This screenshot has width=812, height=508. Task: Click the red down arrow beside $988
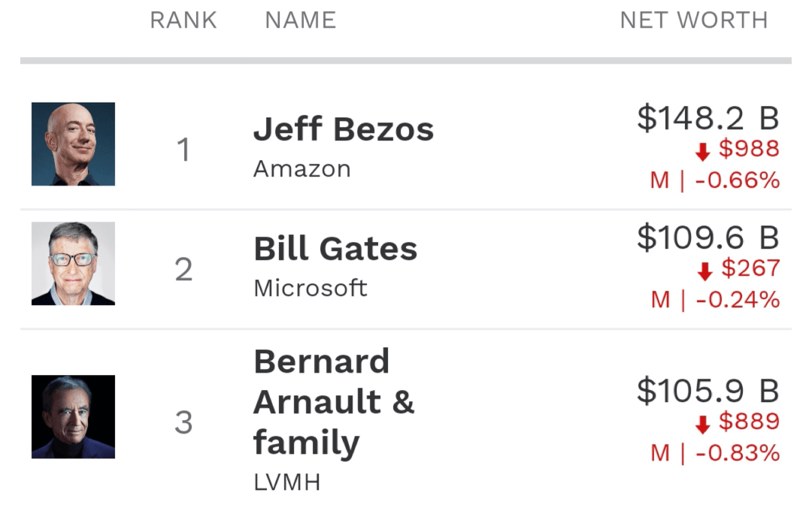[703, 152]
